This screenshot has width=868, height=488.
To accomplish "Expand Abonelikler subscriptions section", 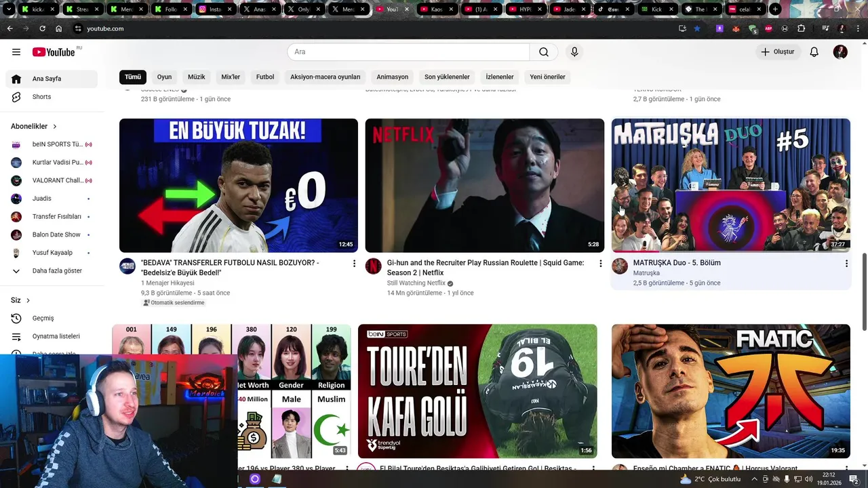I will (35, 126).
